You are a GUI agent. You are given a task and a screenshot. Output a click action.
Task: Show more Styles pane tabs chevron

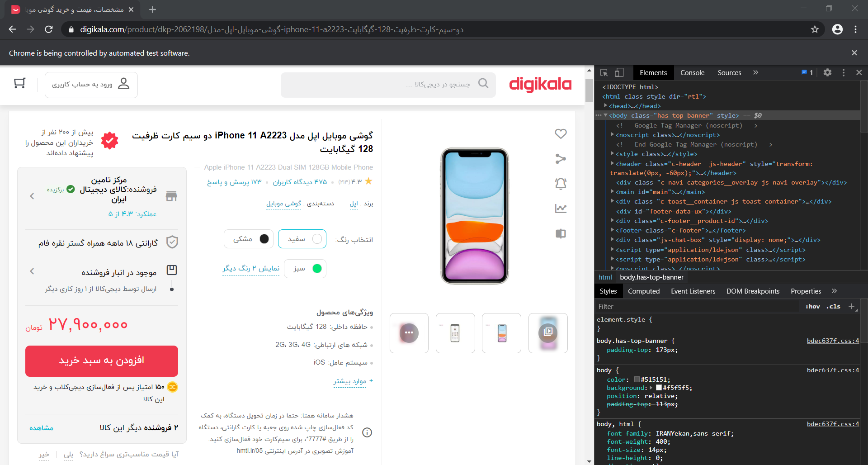(834, 291)
